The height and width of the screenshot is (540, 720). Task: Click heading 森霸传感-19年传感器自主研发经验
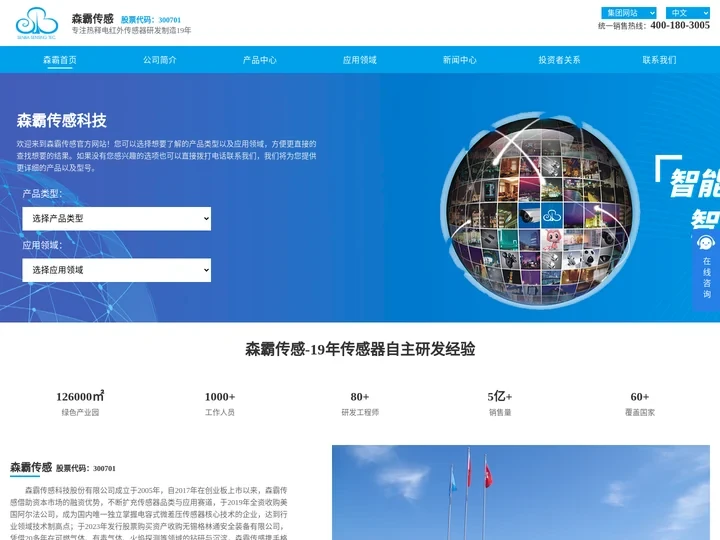(x=360, y=349)
